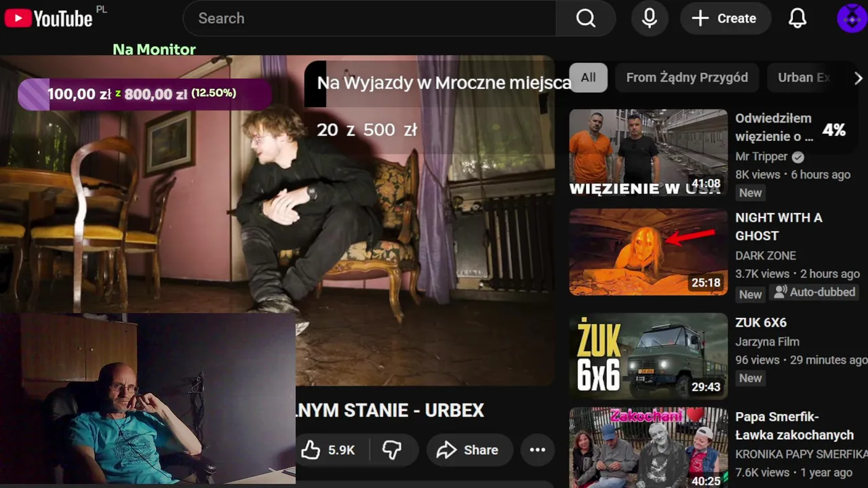Open the ŻUK 6x6 video thumbnail

(648, 355)
